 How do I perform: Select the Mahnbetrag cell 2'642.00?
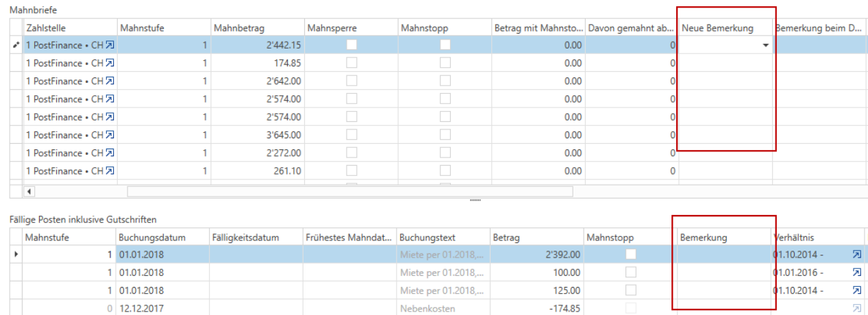tap(258, 81)
